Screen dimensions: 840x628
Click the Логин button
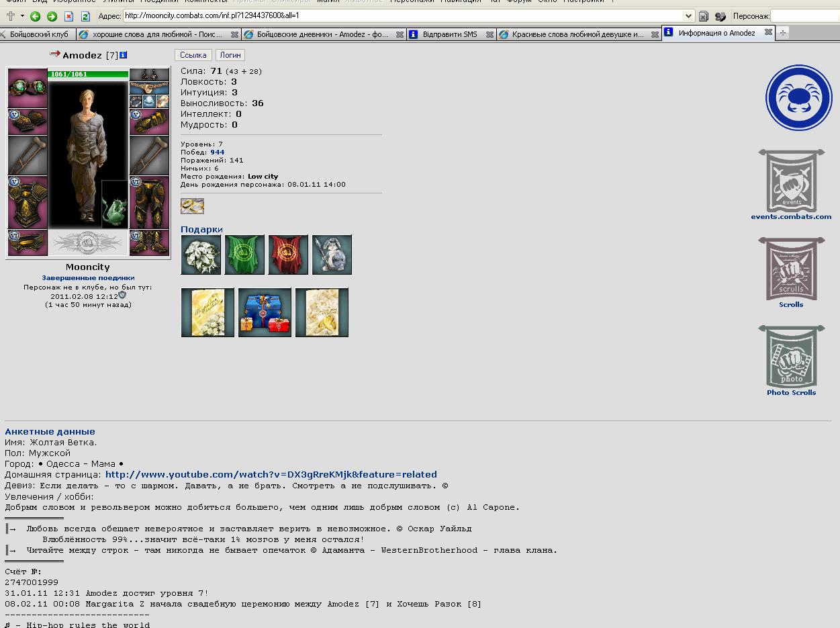230,55
